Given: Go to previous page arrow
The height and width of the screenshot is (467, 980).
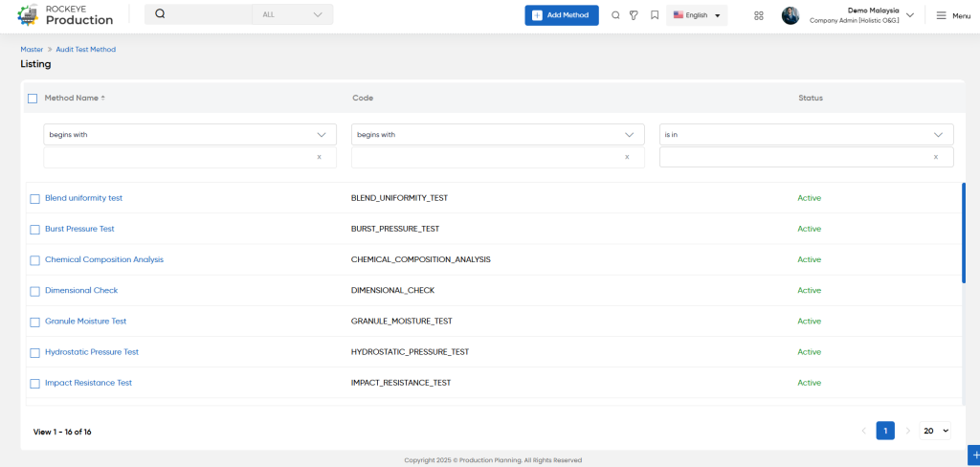Looking at the screenshot, I should tap(864, 431).
